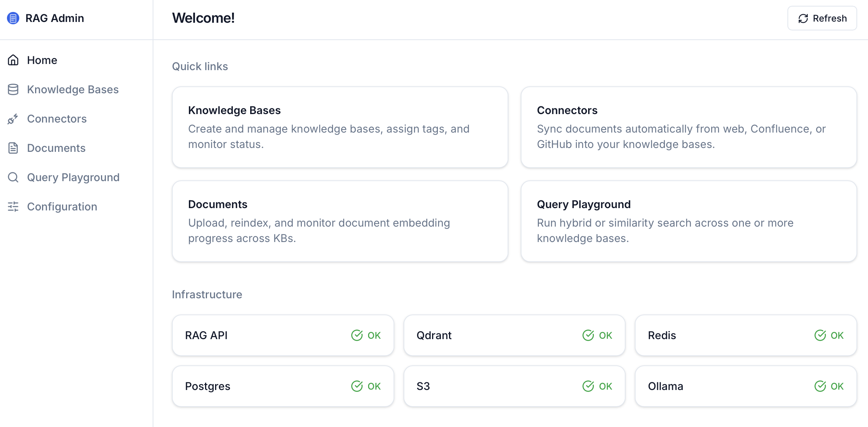Open the Documents quick link card
Image resolution: width=868 pixels, height=427 pixels.
coord(340,221)
